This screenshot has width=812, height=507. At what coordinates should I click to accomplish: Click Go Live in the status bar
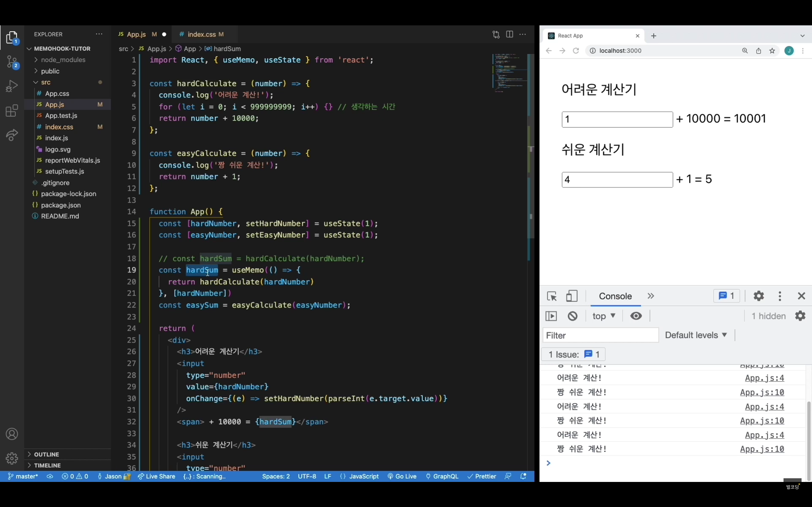point(402,476)
